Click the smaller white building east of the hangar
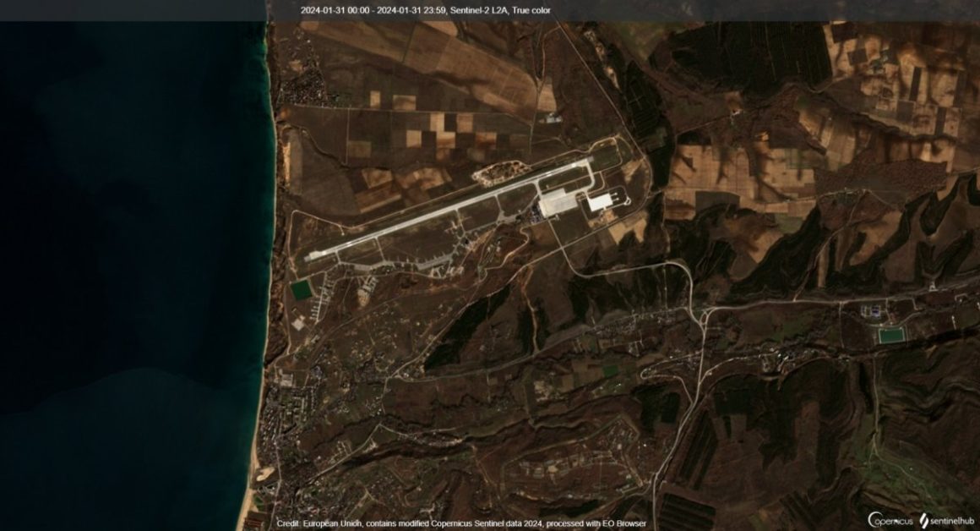Viewport: 980px width, 531px height. pyautogui.click(x=601, y=202)
